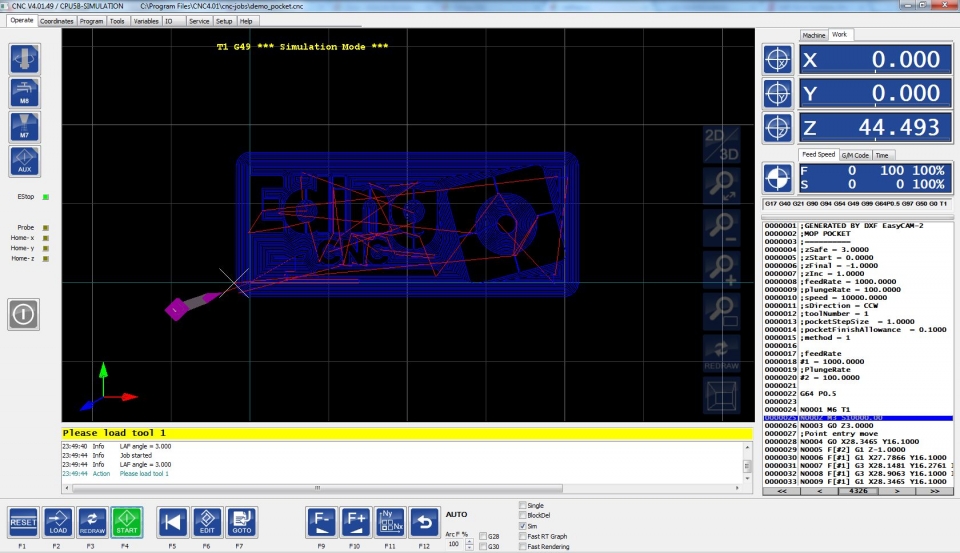
Task: Click the REDRAW icon in graphics view
Action: point(721,353)
